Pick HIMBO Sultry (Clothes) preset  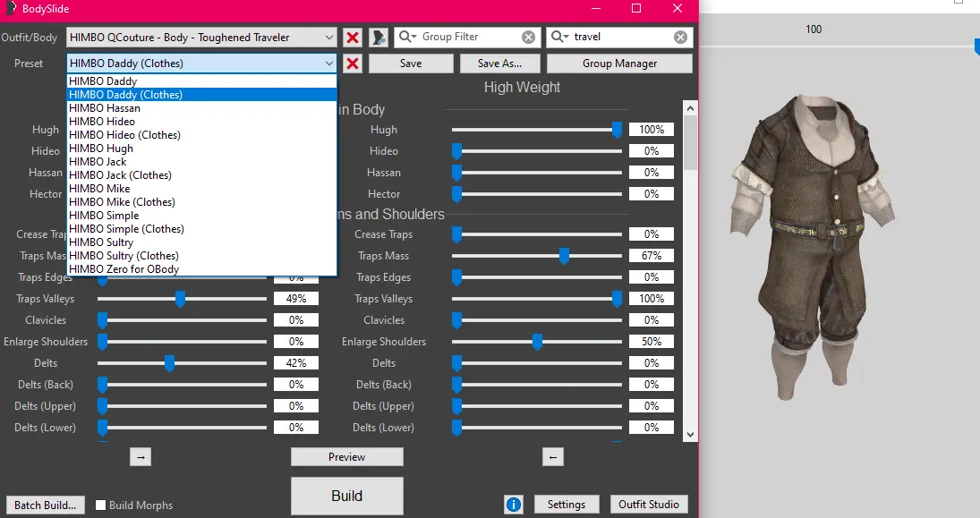pos(202,256)
